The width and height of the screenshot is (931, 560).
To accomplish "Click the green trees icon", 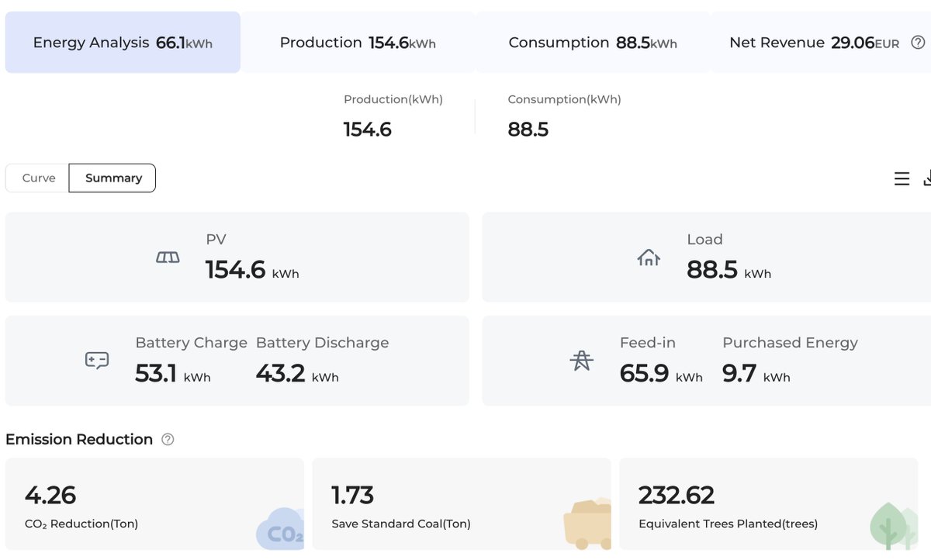I will point(893,526).
